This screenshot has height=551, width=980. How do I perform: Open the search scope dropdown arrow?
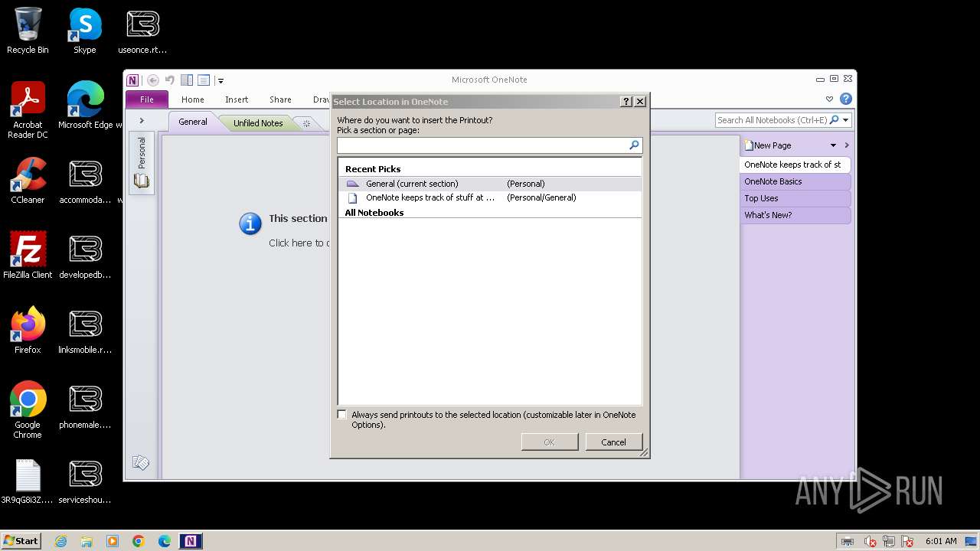[x=846, y=120]
